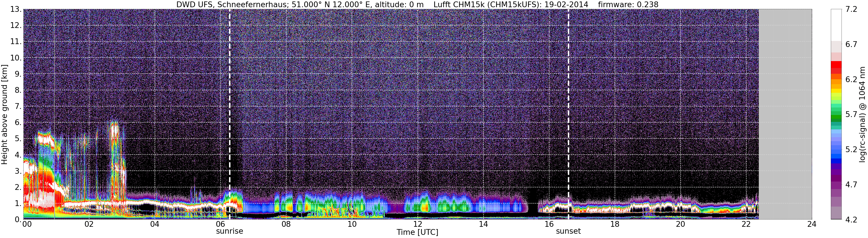
Task: Click the time axis tick '12'
Action: click(417, 224)
